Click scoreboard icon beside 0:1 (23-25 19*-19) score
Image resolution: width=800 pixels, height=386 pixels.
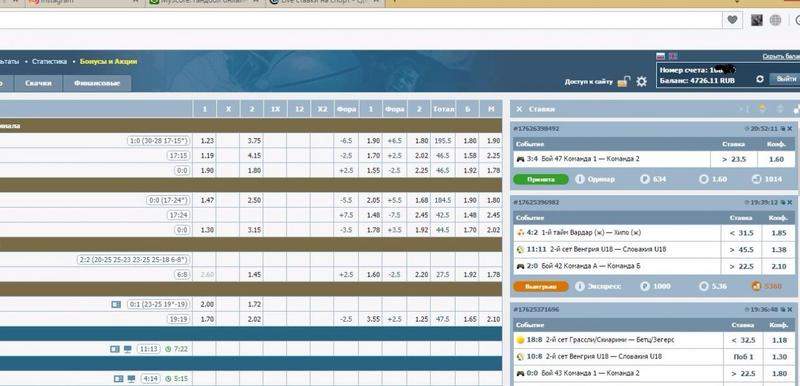(116, 304)
